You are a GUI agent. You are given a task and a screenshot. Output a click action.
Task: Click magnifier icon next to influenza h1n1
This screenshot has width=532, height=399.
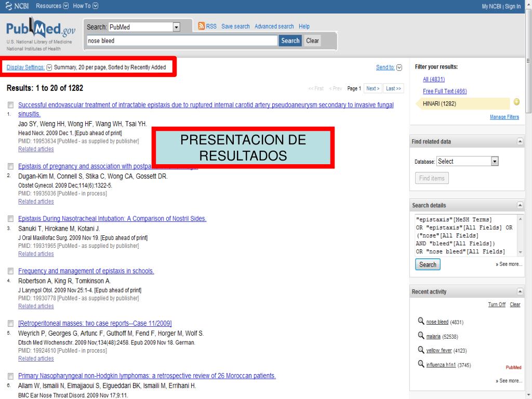click(x=421, y=364)
